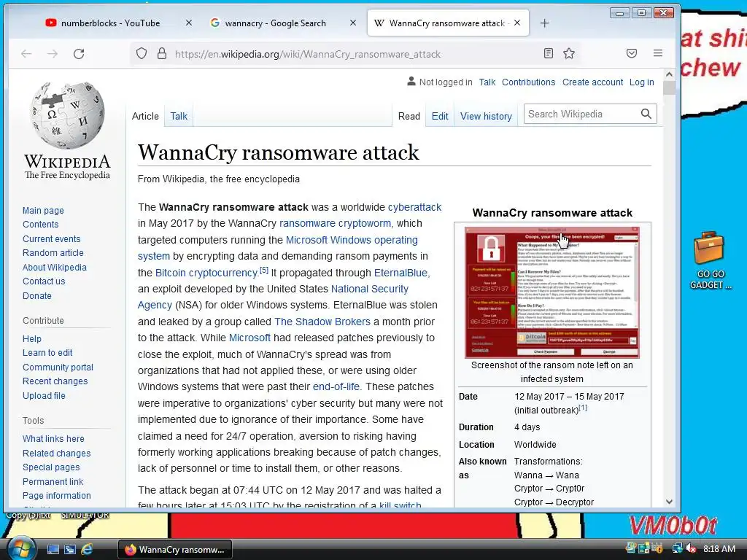Follow the Microsoft link in paragraph
Viewport: 747px width, 560px height.
[249, 338]
